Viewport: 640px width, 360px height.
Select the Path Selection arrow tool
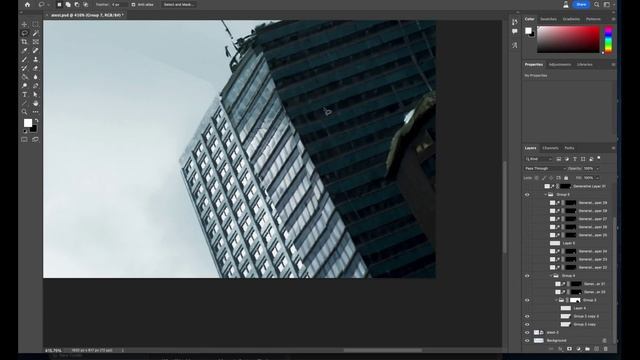[36, 94]
